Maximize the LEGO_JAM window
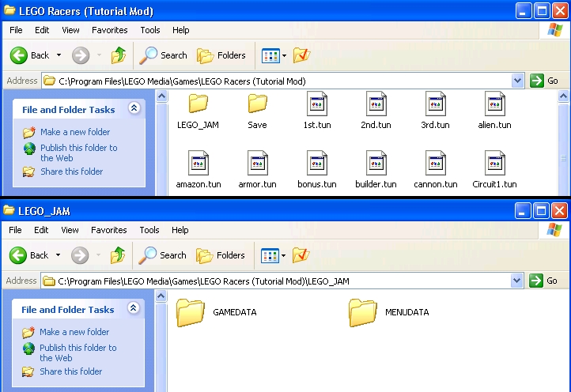Image resolution: width=571 pixels, height=392 pixels. (541, 211)
